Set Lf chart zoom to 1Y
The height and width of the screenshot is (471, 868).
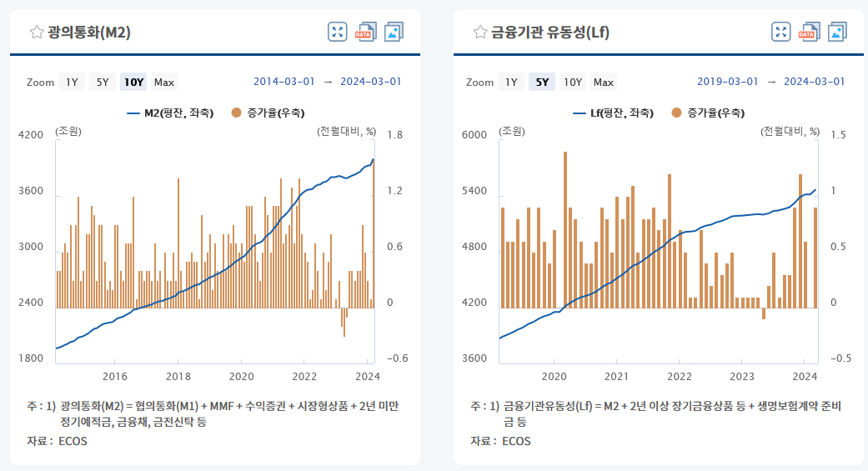coord(511,82)
